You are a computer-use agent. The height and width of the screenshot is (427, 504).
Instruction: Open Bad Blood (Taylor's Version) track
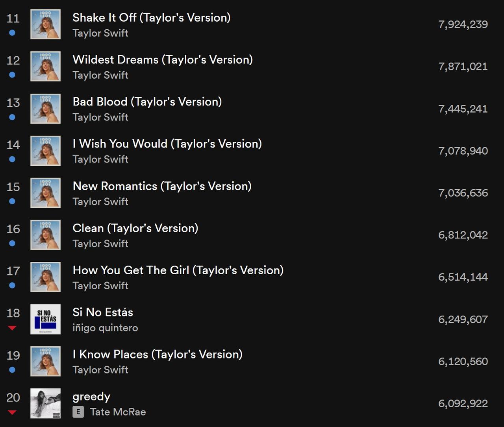point(147,102)
